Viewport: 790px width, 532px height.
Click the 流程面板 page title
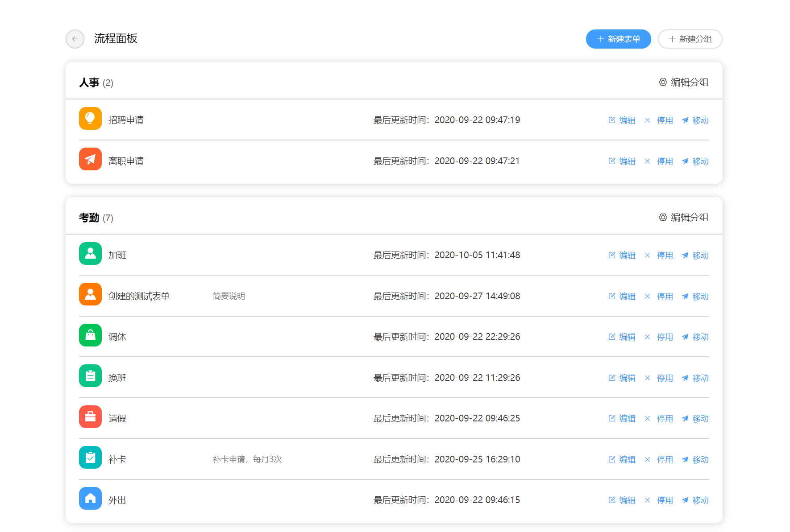click(x=116, y=39)
